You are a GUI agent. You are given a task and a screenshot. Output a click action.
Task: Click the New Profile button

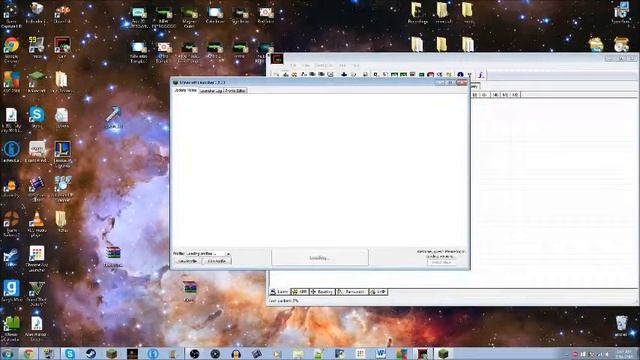[x=187, y=261]
